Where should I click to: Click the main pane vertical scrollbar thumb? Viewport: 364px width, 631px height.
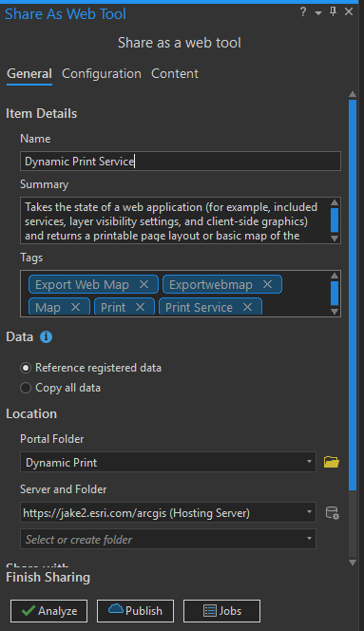353,295
